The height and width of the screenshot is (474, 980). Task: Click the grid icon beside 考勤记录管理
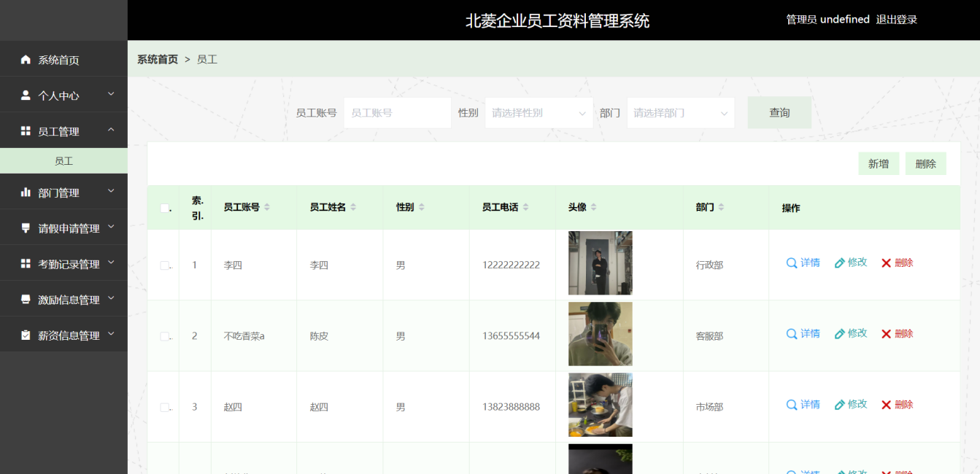click(x=26, y=263)
